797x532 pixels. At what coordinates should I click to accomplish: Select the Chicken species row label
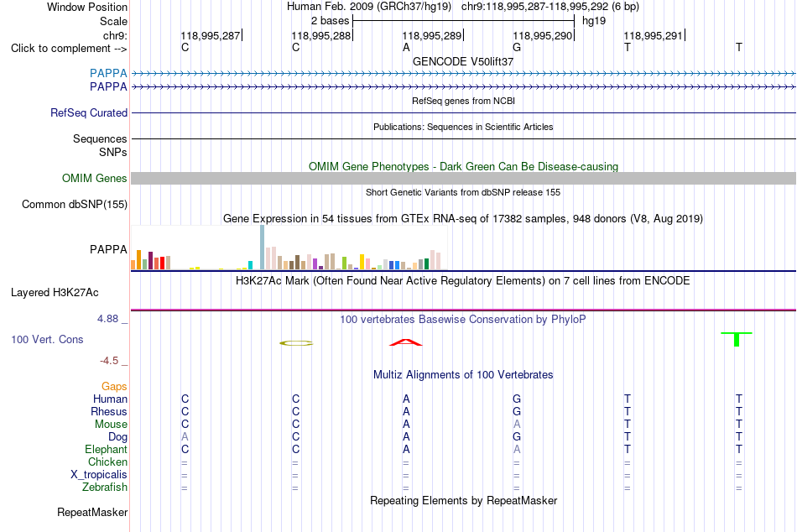click(x=107, y=462)
